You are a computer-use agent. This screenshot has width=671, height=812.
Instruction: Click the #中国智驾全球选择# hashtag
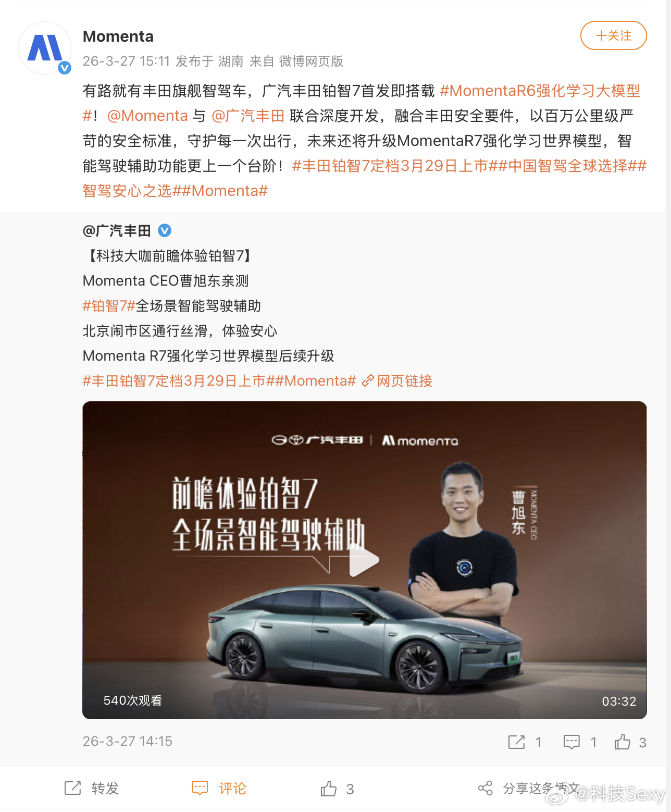568,166
